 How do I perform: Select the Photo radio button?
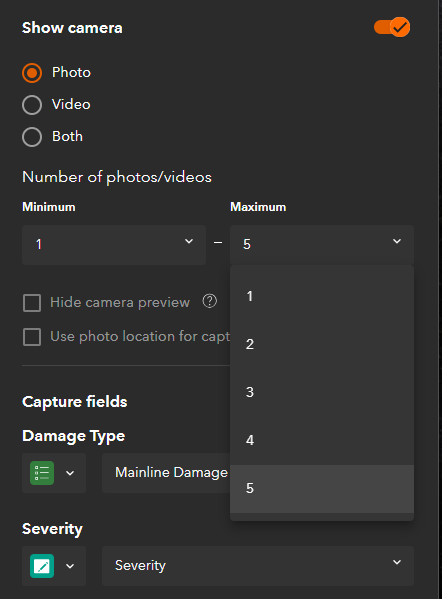point(32,73)
